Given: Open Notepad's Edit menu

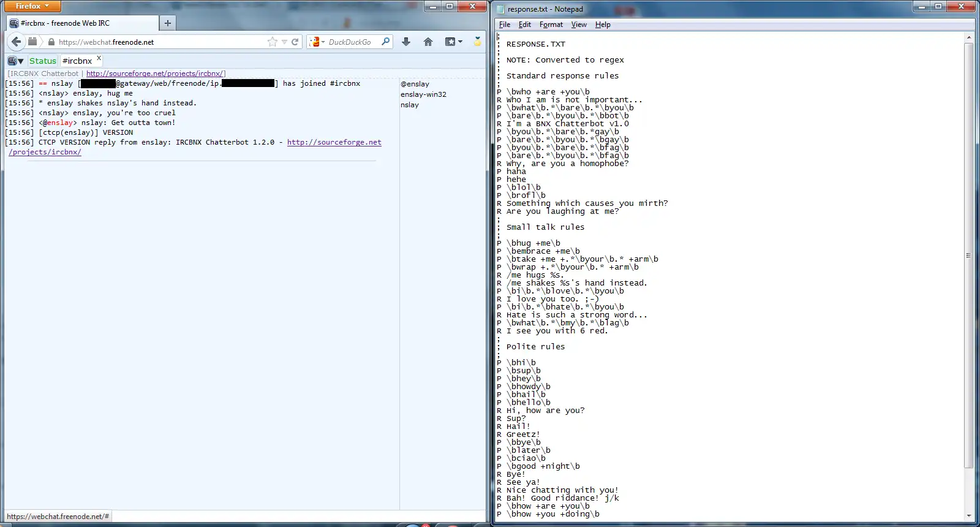Looking at the screenshot, I should [x=525, y=25].
